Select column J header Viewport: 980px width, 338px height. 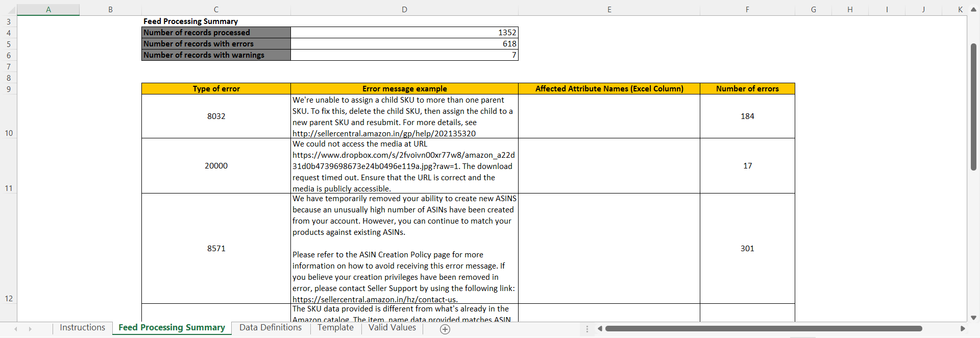tap(923, 10)
